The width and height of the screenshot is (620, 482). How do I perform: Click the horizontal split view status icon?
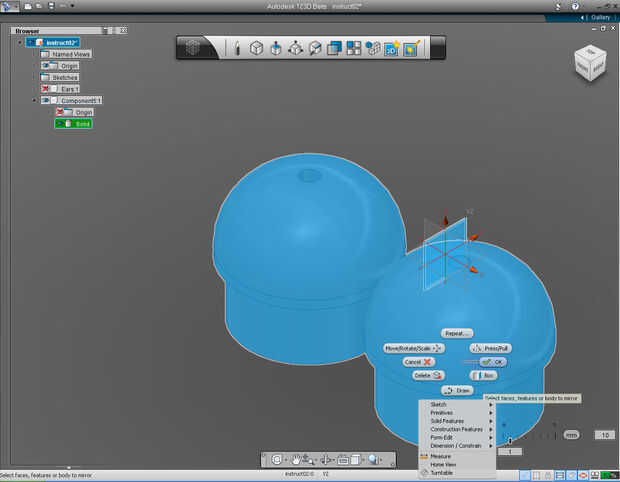coord(560,475)
